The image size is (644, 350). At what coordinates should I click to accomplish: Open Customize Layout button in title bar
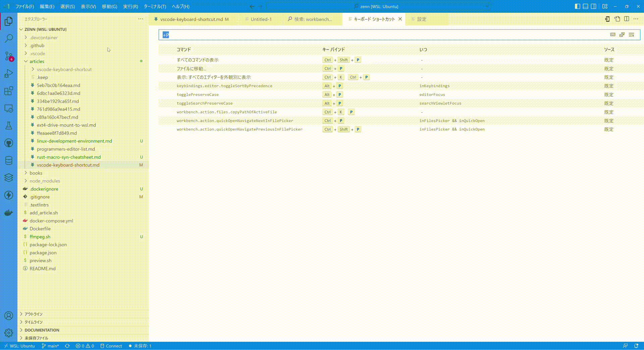[x=605, y=6]
